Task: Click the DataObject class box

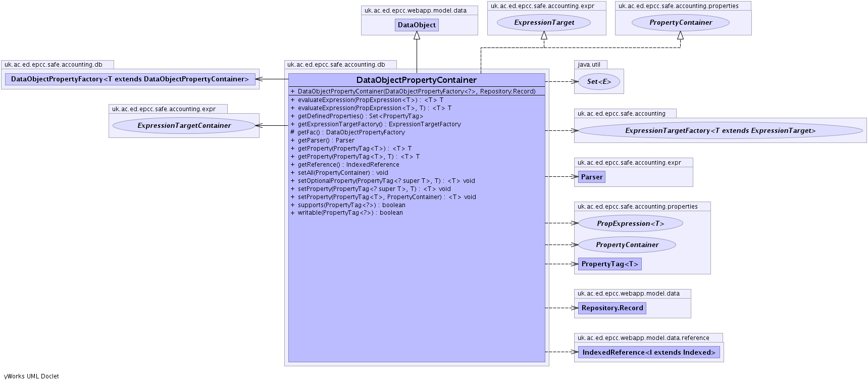Action: pos(417,25)
